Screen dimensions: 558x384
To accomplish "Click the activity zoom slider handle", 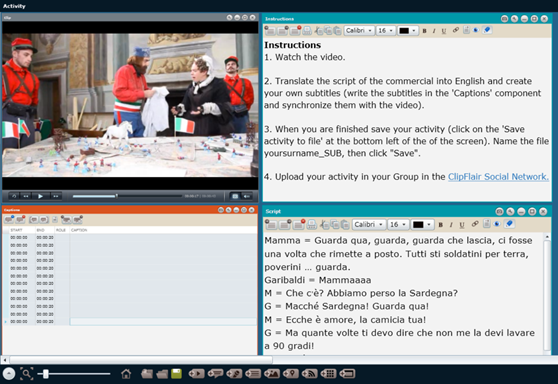I will [x=46, y=374].
